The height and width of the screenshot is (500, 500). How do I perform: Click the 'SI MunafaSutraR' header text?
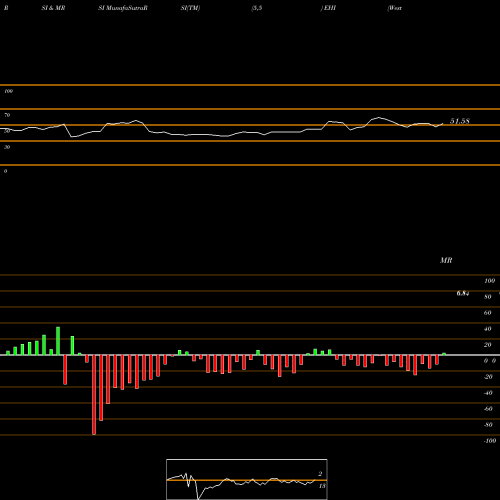(123, 8)
